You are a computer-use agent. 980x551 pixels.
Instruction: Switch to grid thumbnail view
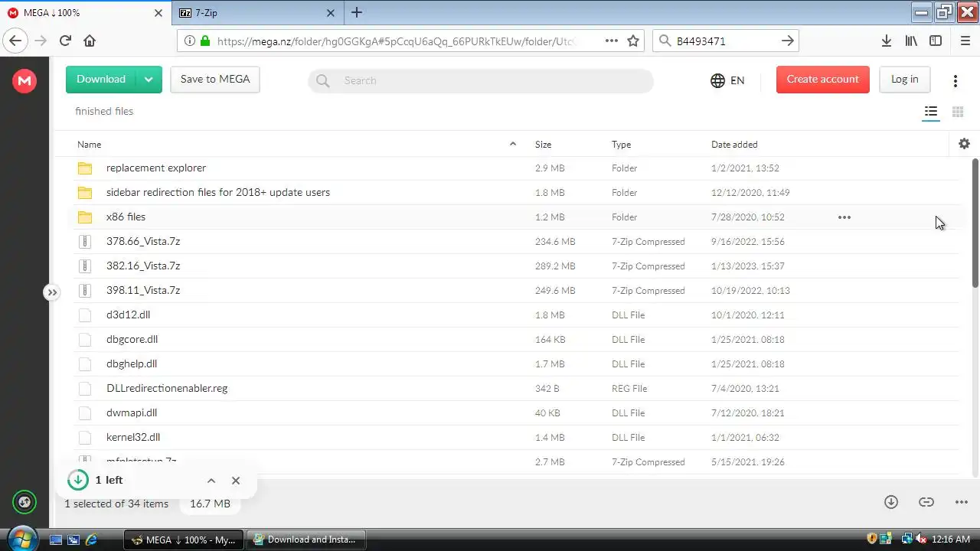click(957, 112)
